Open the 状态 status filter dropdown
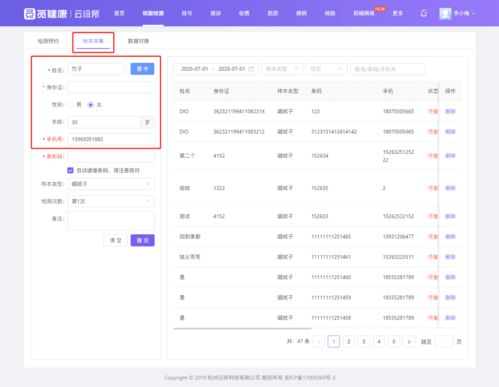The height and width of the screenshot is (387, 499). 326,69
